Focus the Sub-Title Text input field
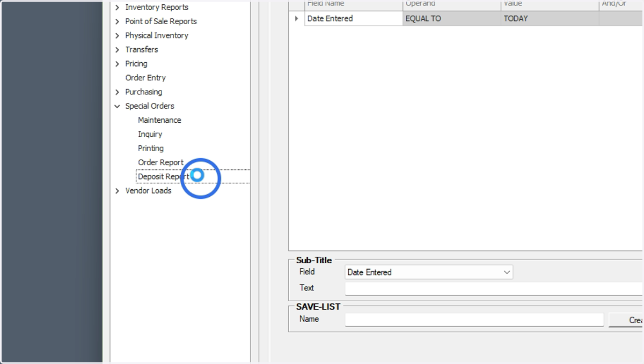The height and width of the screenshot is (364, 644). pos(494,288)
